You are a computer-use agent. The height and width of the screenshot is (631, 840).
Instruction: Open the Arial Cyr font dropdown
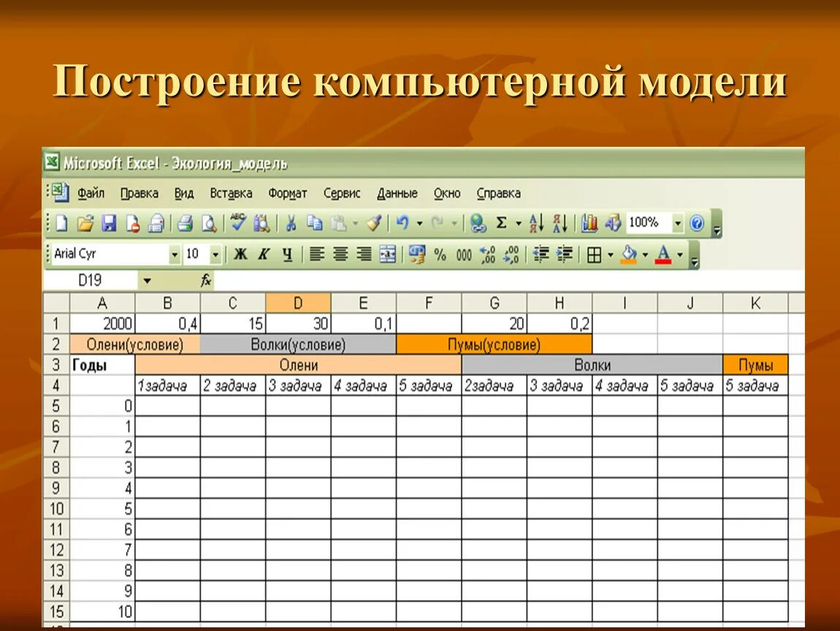pyautogui.click(x=174, y=255)
